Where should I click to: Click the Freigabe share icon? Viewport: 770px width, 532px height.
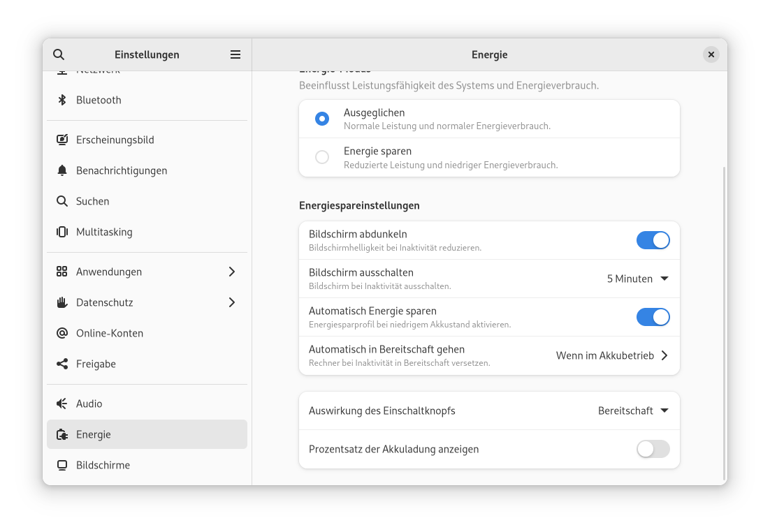click(x=62, y=364)
